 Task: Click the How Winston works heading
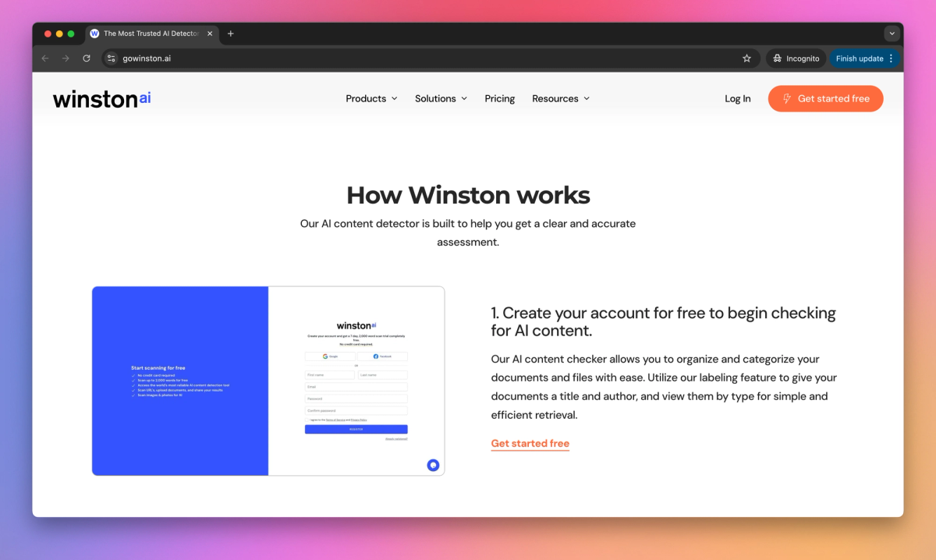point(468,194)
